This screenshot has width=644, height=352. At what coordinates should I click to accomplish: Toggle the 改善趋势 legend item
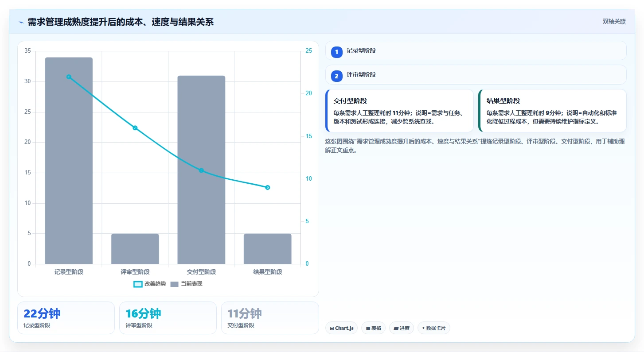(150, 284)
